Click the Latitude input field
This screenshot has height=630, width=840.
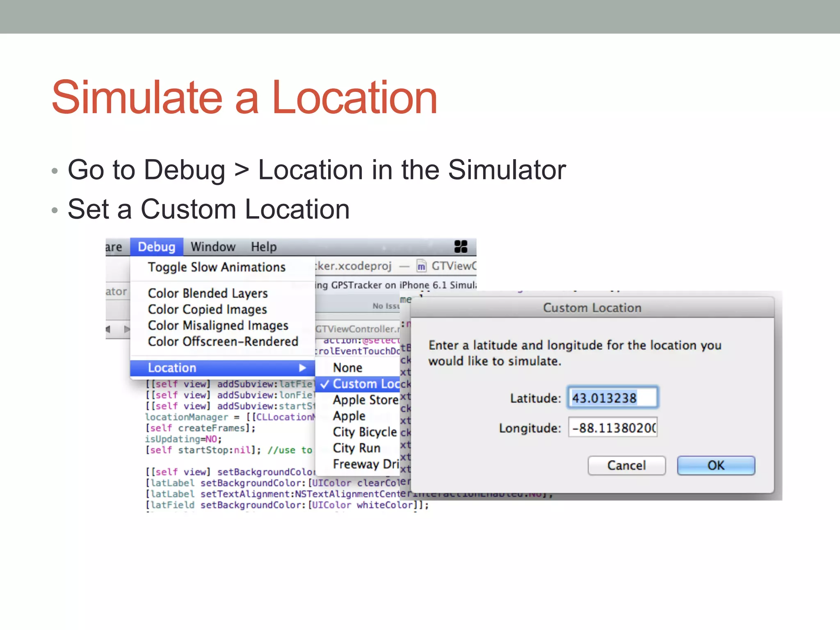coord(613,397)
